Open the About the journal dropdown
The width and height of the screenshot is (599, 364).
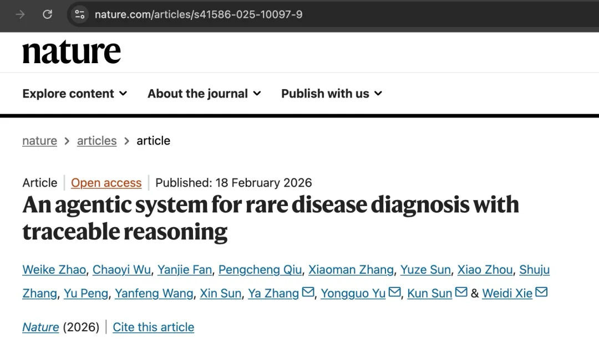(x=204, y=94)
